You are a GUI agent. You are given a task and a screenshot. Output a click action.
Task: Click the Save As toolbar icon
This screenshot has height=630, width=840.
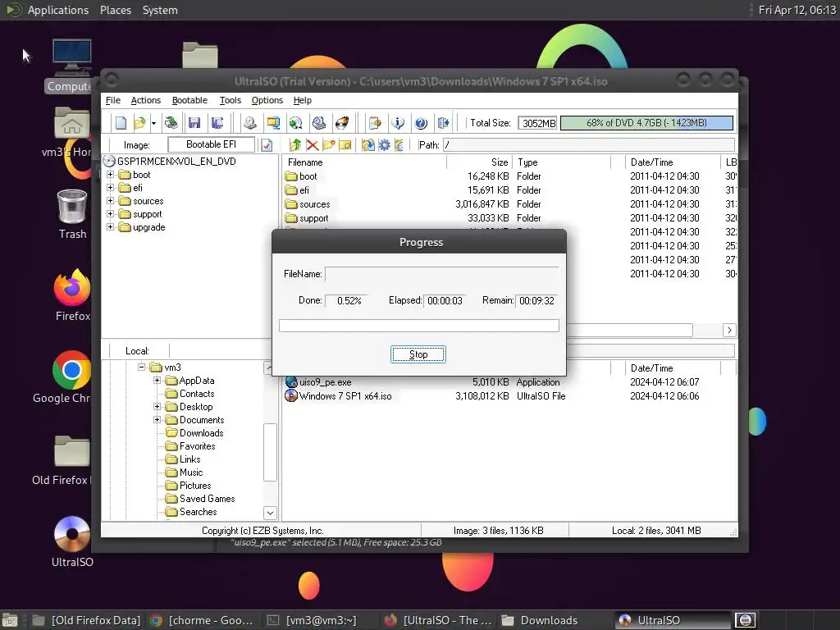(x=217, y=123)
